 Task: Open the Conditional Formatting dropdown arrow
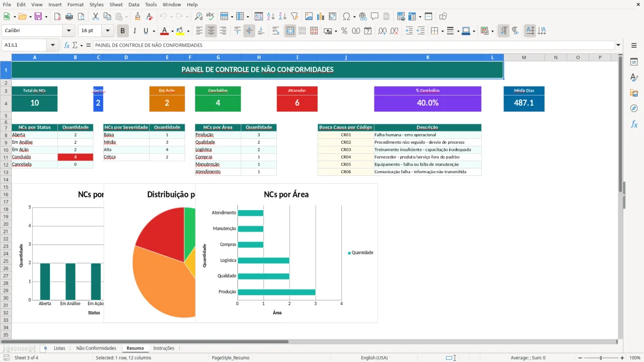pos(492,31)
